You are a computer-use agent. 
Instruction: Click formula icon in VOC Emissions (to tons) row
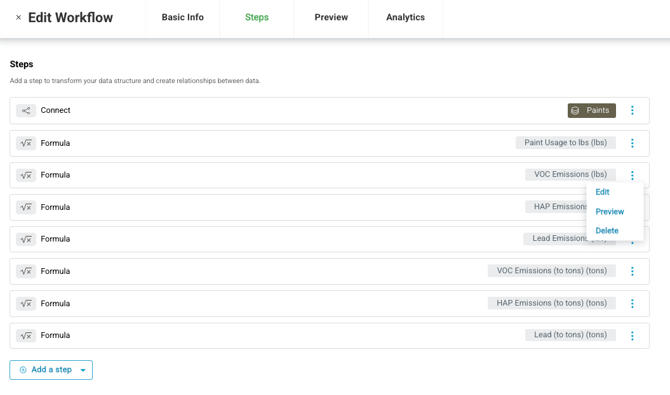(26, 271)
